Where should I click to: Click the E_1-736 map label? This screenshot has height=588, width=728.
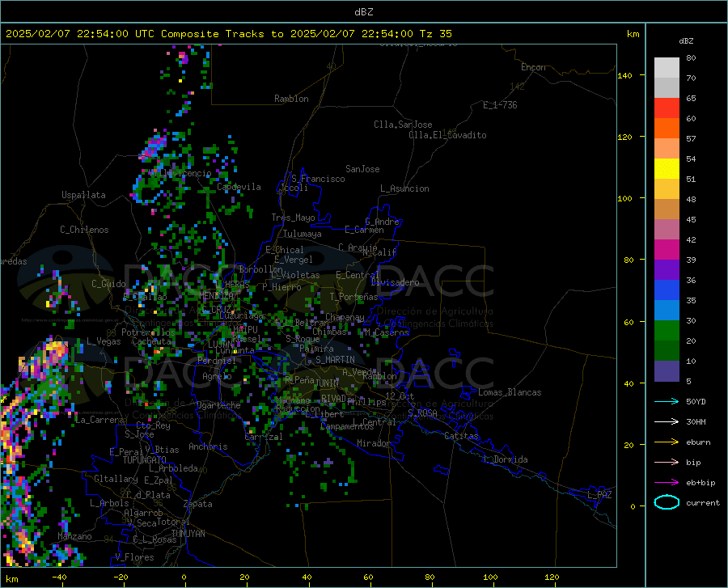pos(500,105)
